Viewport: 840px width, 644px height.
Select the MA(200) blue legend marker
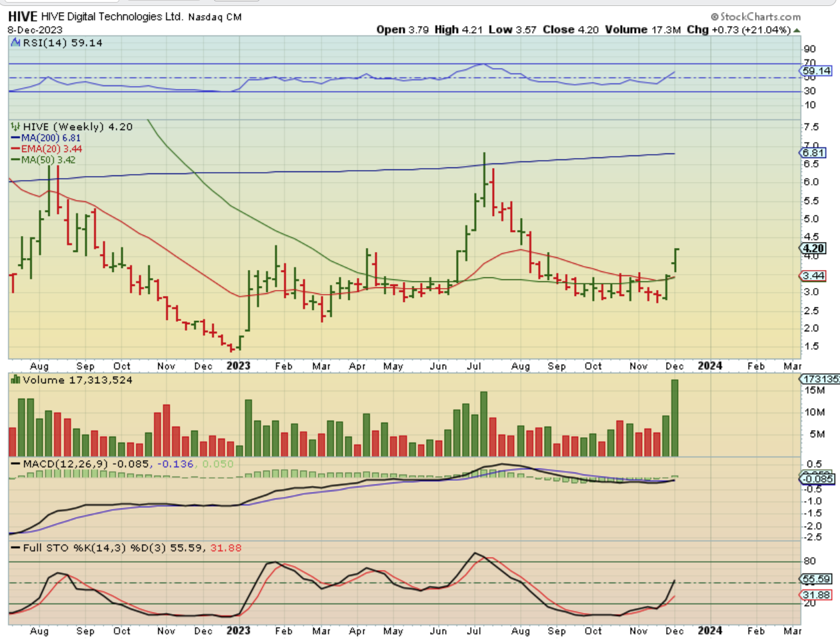click(x=15, y=138)
